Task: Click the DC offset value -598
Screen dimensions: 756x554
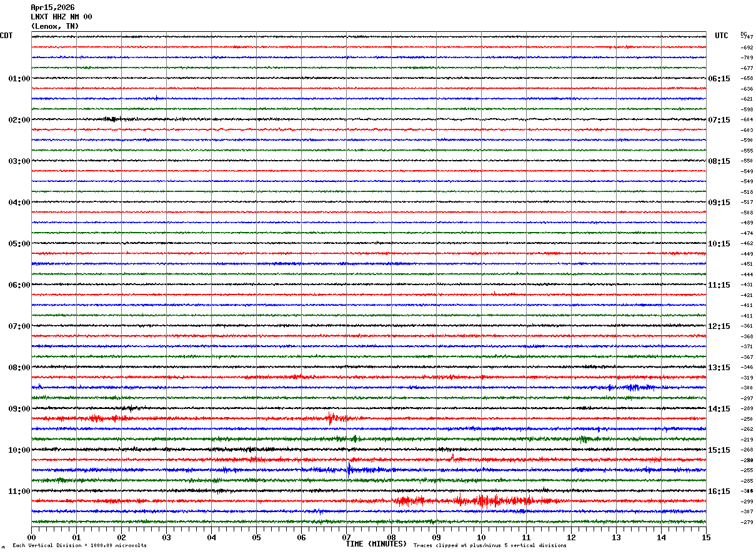Action: (x=747, y=109)
